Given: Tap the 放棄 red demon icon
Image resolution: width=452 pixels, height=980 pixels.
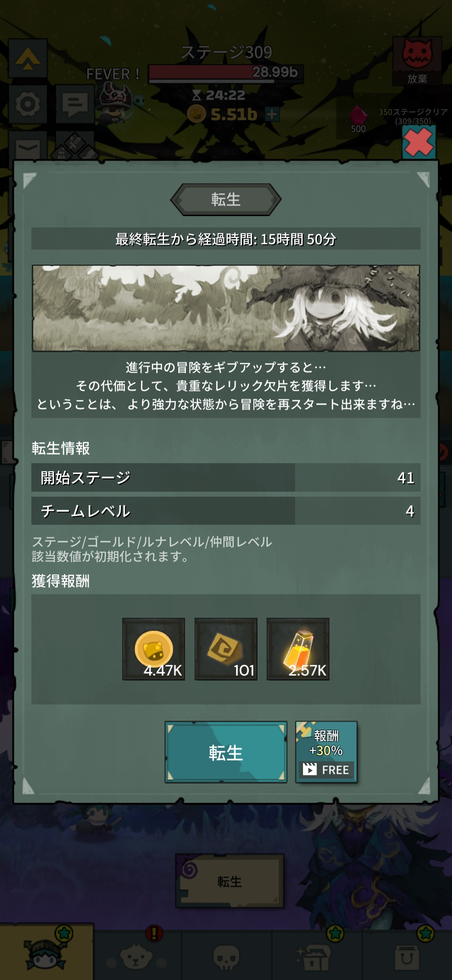Looking at the screenshot, I should (x=417, y=60).
